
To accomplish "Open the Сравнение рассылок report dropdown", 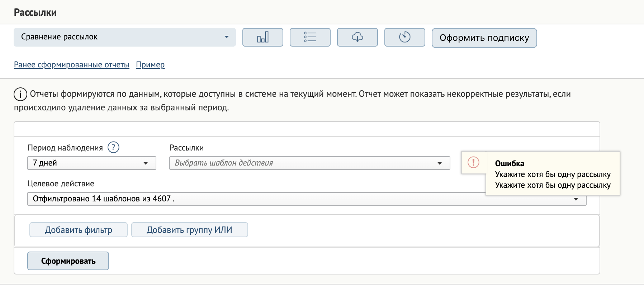I will click(x=125, y=37).
